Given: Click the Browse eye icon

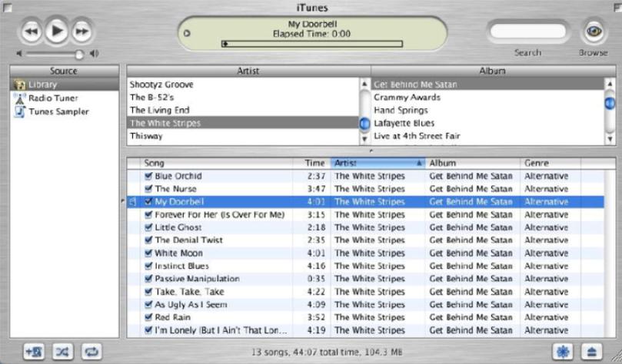Looking at the screenshot, I should [x=594, y=31].
